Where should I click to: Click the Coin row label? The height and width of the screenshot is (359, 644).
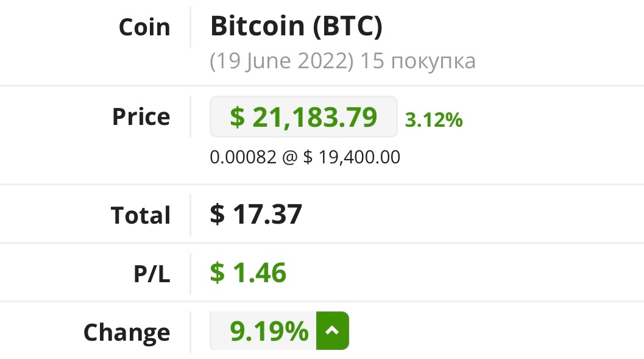[x=144, y=27]
